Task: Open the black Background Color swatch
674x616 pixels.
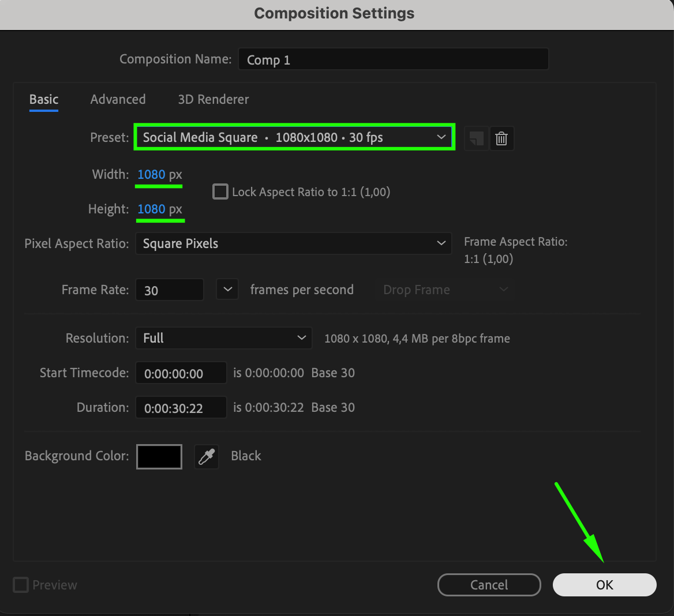Action: (x=159, y=457)
